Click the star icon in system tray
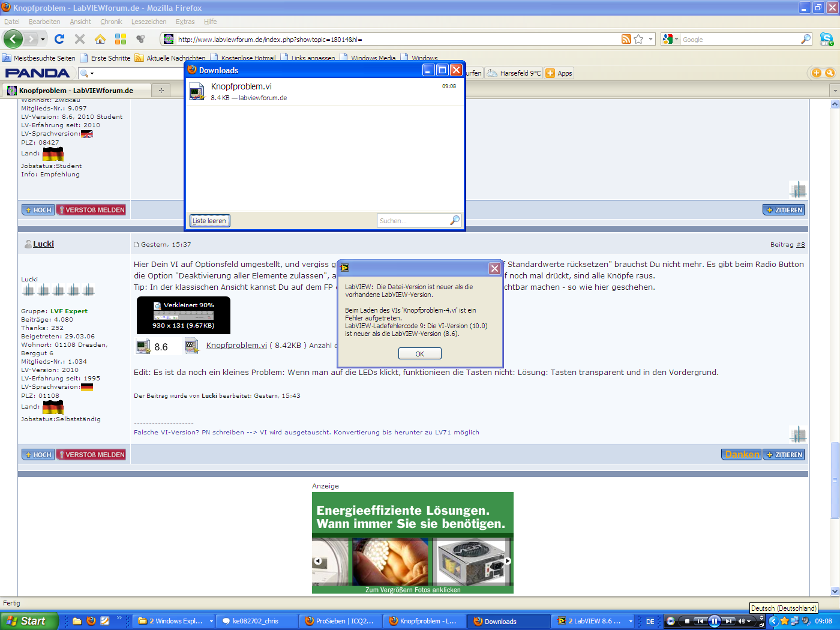Viewport: 840px width, 630px height. tap(784, 621)
